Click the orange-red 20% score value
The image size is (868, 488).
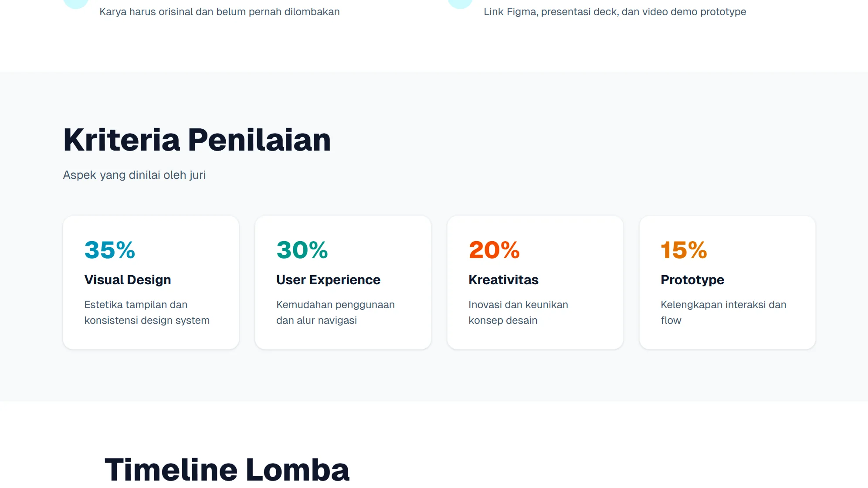(494, 250)
